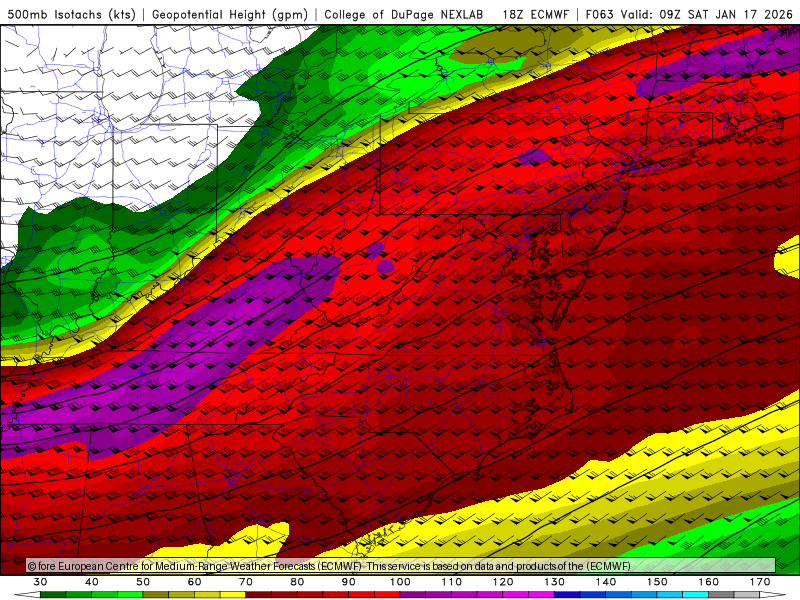The image size is (800, 600).
Task: Click the '170' value on the color scale
Action: (x=760, y=582)
